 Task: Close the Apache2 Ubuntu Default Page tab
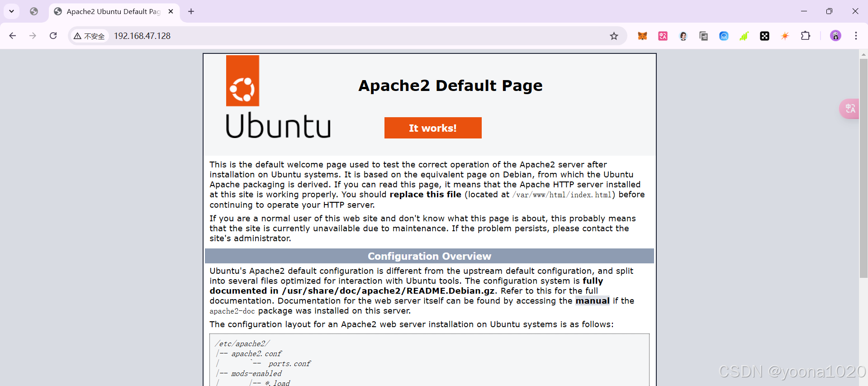pos(171,12)
